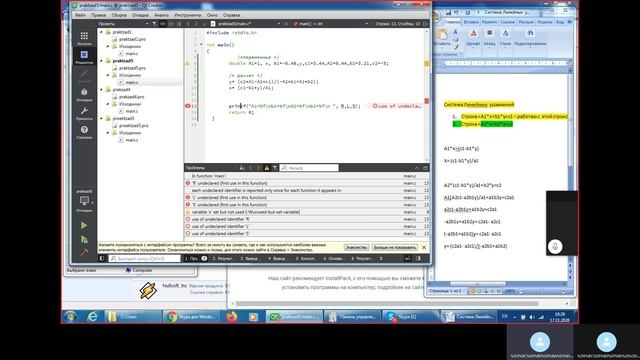Screen dimensions: 640x360
Task: Switch to the Editor mode icon
Action: tap(84, 57)
